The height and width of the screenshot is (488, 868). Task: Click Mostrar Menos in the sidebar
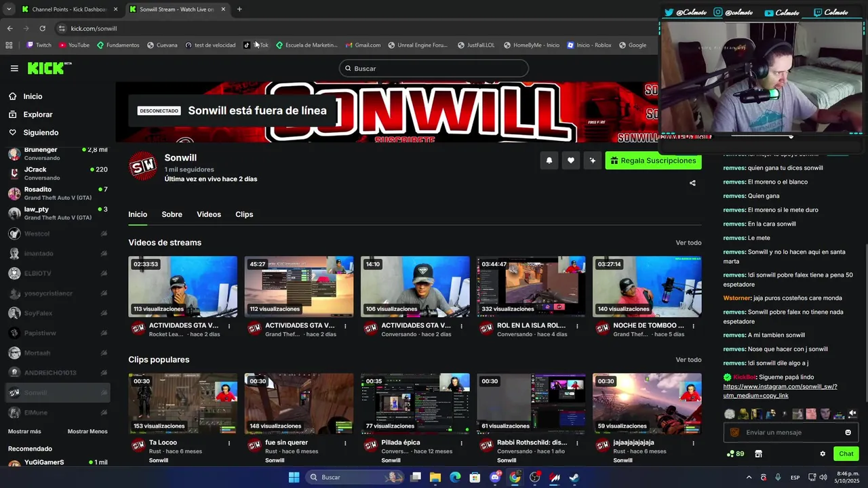(87, 432)
